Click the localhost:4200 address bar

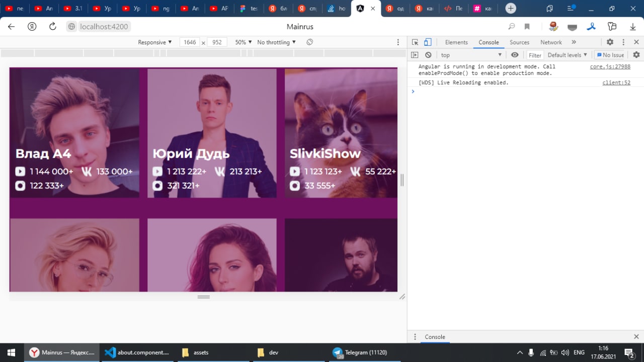[104, 27]
